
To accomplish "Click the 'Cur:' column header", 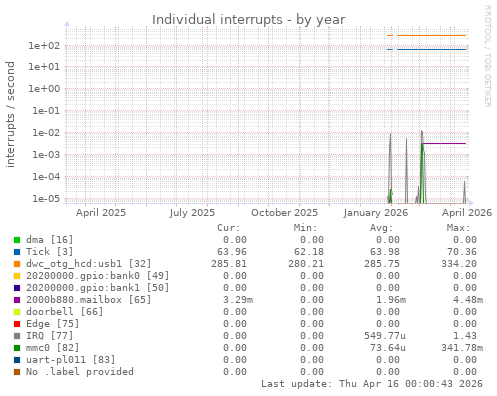I will [x=229, y=228].
